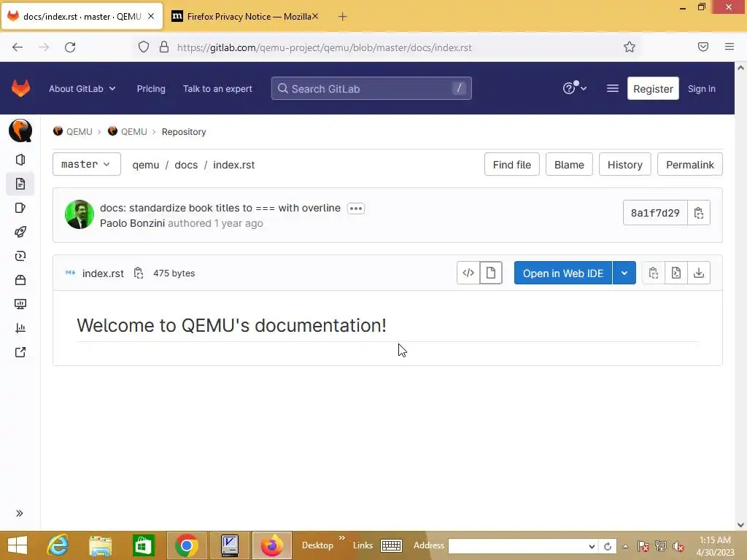Open CI/CD pipelines sidebar icon
The image size is (747, 560).
point(20,256)
